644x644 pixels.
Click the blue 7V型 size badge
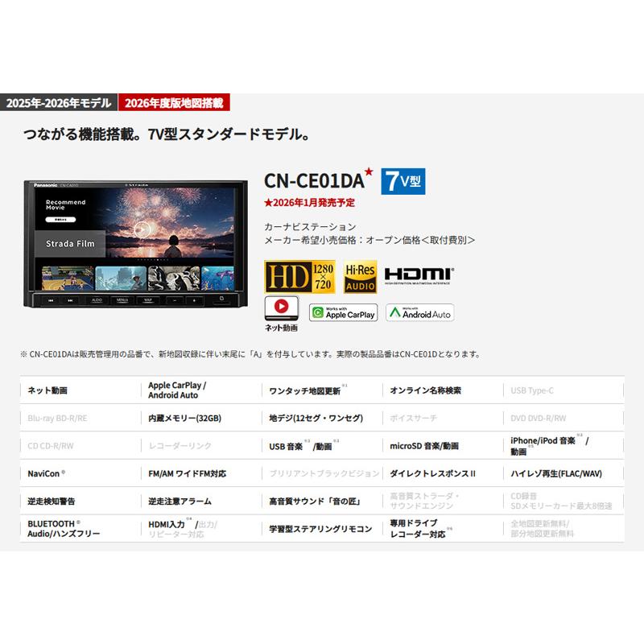403,181
